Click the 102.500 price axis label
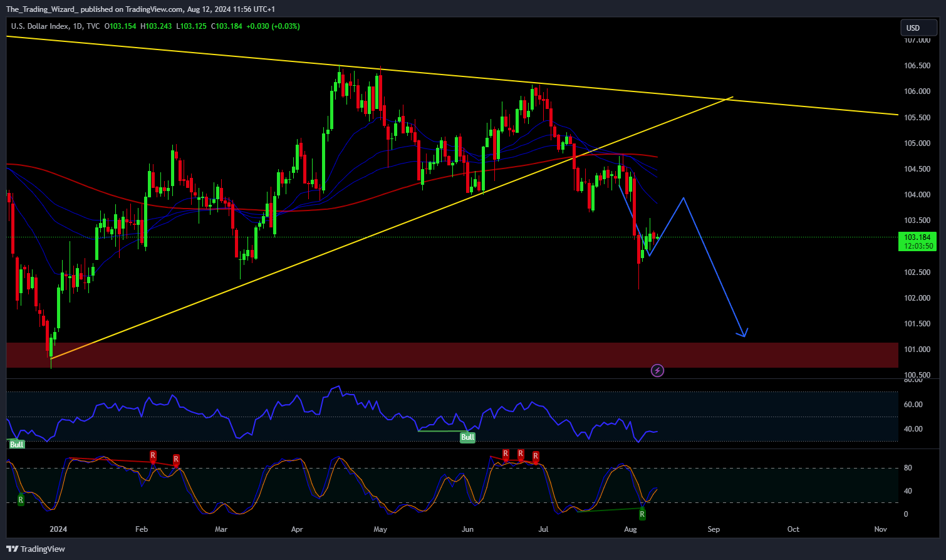 pyautogui.click(x=917, y=272)
